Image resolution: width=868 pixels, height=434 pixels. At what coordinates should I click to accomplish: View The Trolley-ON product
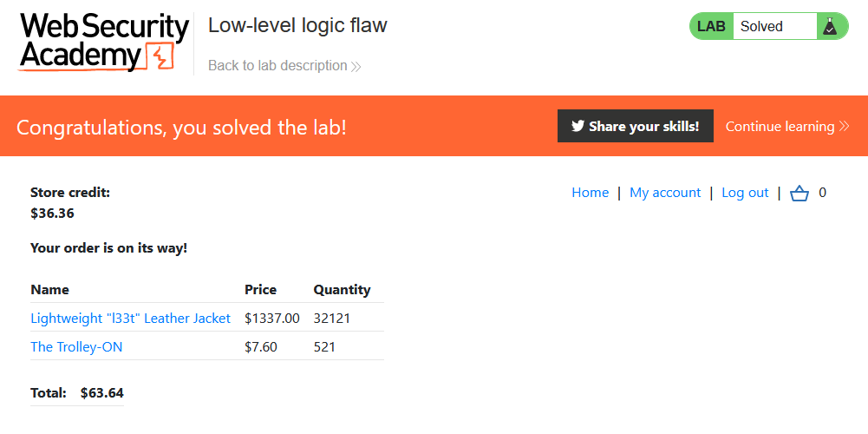point(76,347)
